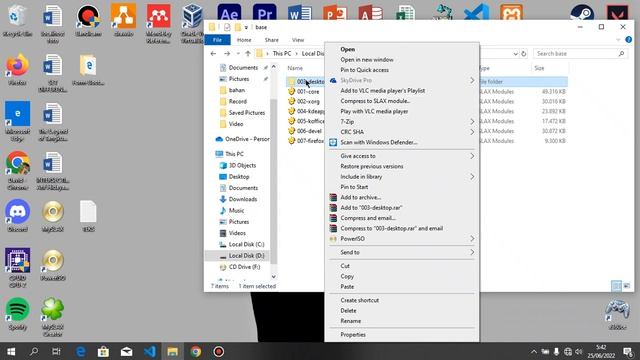Click navigation pane scrollbar down arrow
The width and height of the screenshot is (640, 360).
(x=273, y=276)
